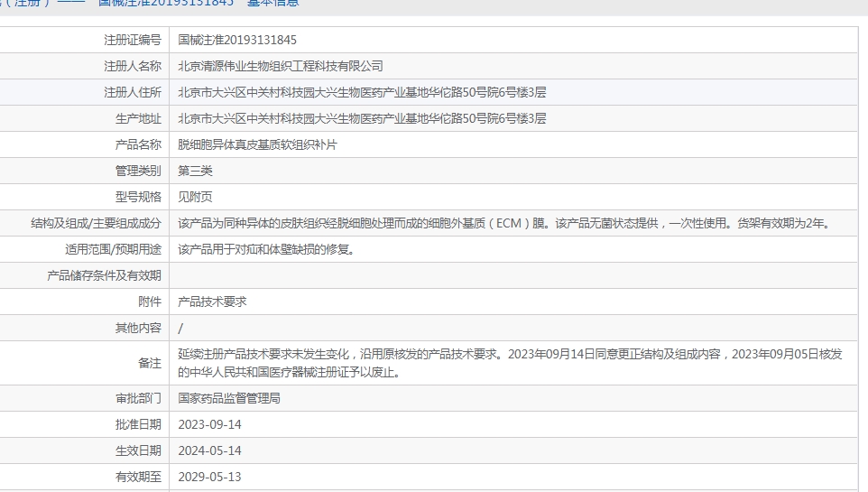Select approval date 2023-09-14
Image resolution: width=868 pixels, height=492 pixels.
210,424
